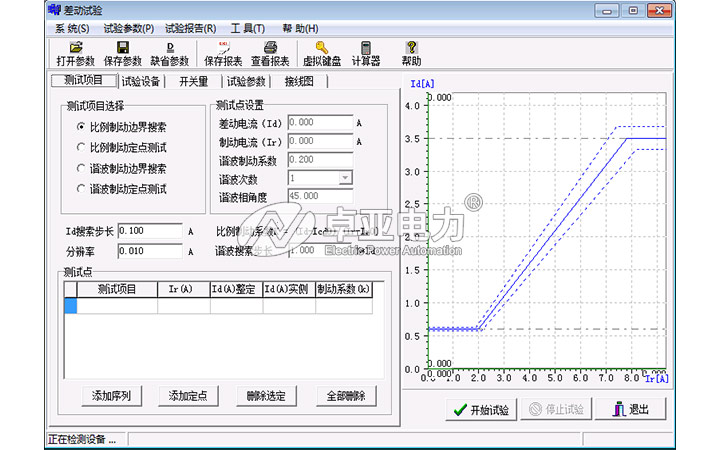Click Ir(A) column header
Viewport: 720px width, 450px height.
184,289
